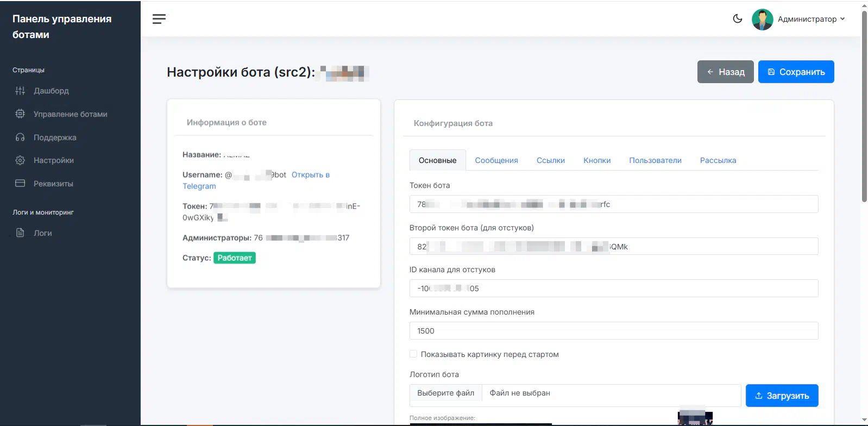Click the Настройки gear icon
Viewport: 868px width, 426px height.
click(20, 160)
